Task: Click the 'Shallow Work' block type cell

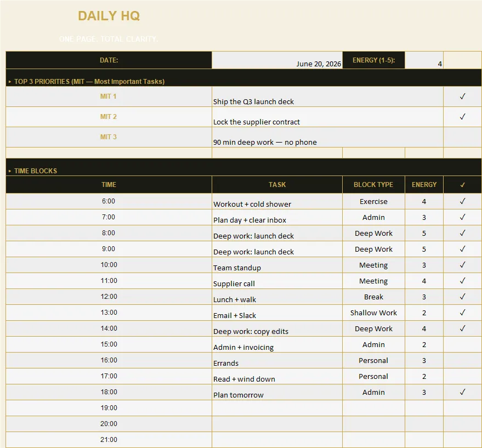Action: coord(373,313)
